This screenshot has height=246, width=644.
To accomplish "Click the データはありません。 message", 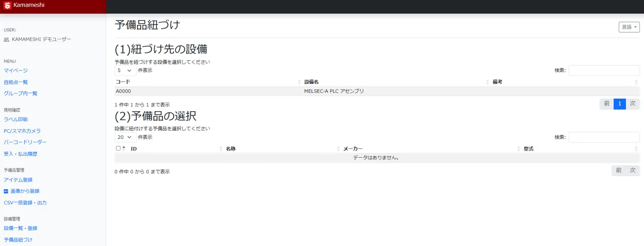I will (x=376, y=158).
